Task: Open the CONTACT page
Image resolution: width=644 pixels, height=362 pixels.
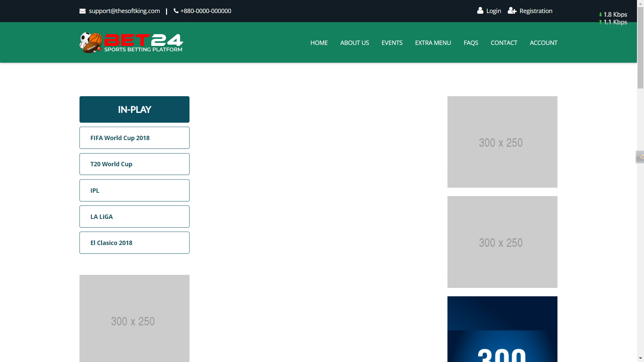Action: [504, 43]
